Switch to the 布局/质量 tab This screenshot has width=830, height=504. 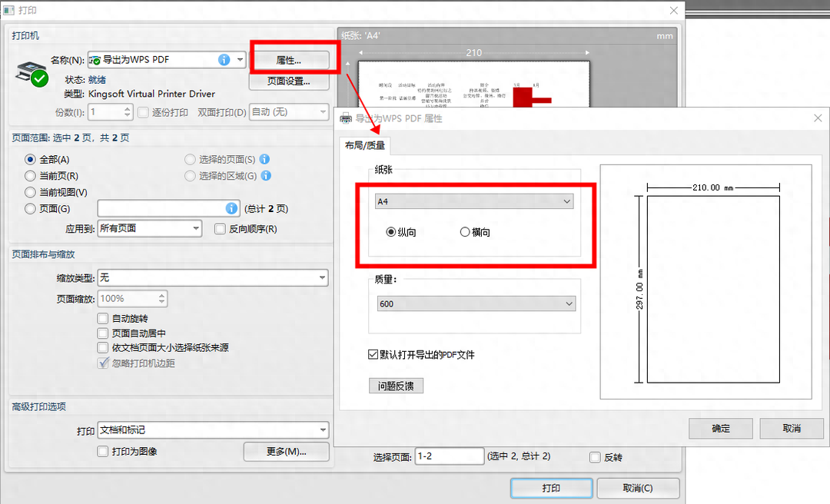(x=365, y=145)
